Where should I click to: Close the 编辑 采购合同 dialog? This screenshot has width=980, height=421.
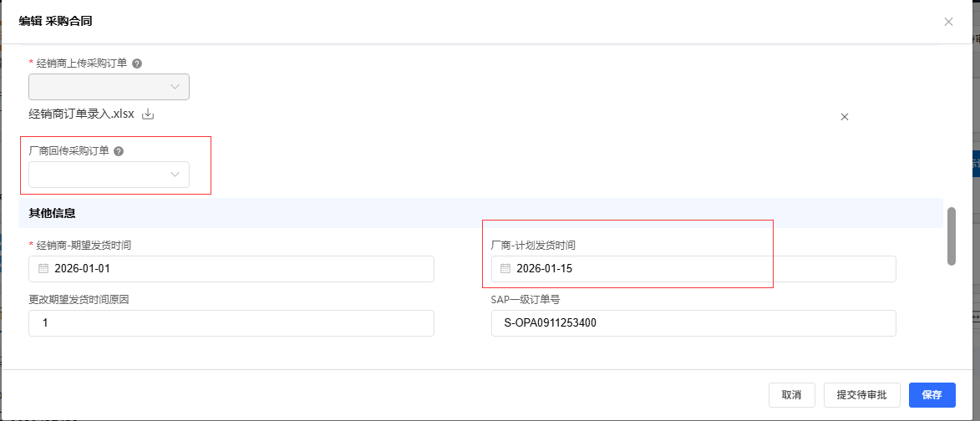click(x=948, y=22)
